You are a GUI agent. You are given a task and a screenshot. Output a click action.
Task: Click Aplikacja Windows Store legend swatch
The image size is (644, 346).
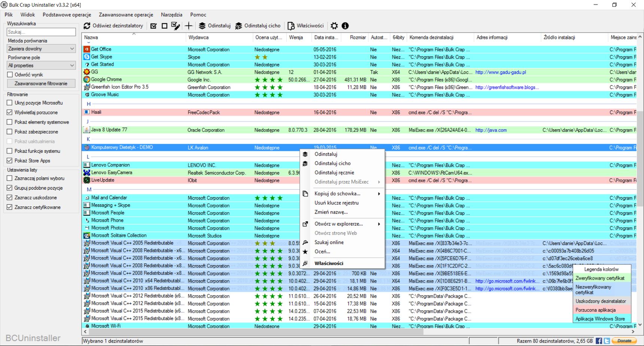coord(602,319)
